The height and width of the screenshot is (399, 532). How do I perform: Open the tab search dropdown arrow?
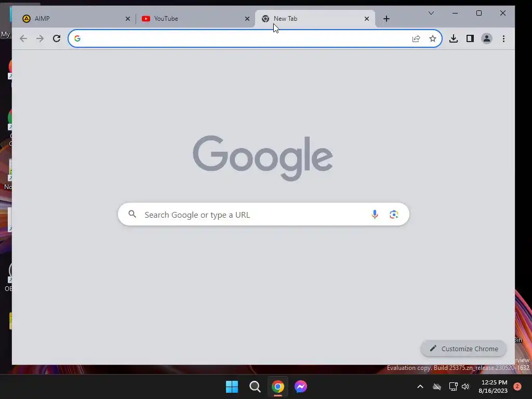coord(431,13)
